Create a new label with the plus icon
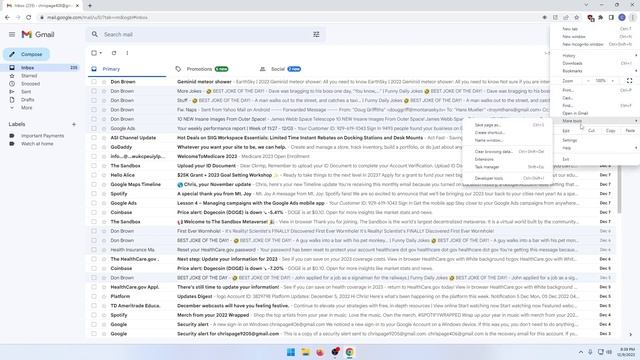This screenshot has height=360, width=640. [74, 124]
